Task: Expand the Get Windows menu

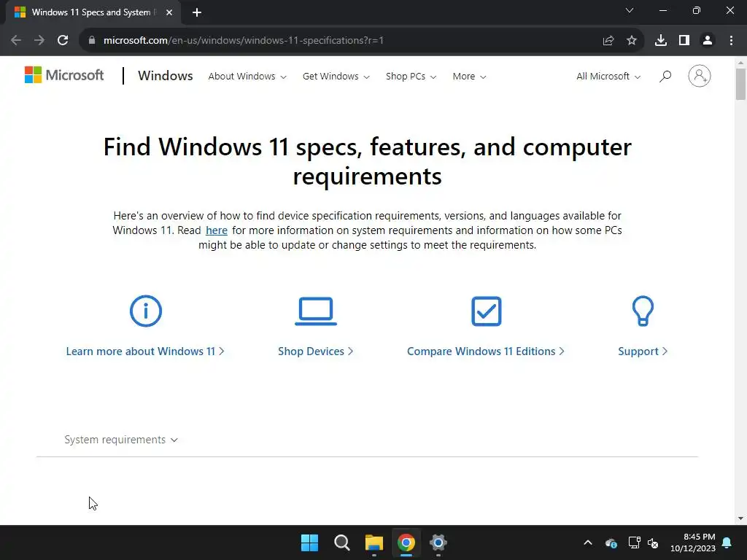Action: [336, 76]
